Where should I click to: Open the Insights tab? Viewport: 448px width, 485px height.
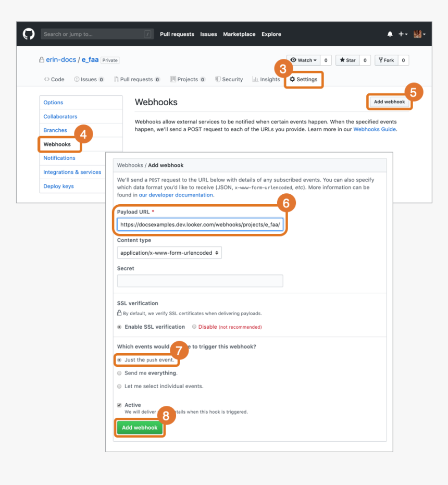tap(266, 80)
